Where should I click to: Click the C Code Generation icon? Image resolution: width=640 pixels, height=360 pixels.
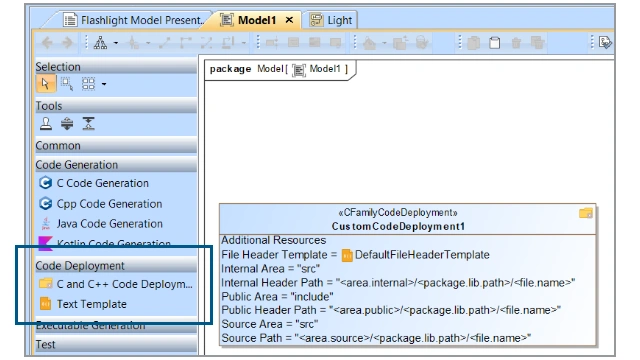(x=45, y=182)
